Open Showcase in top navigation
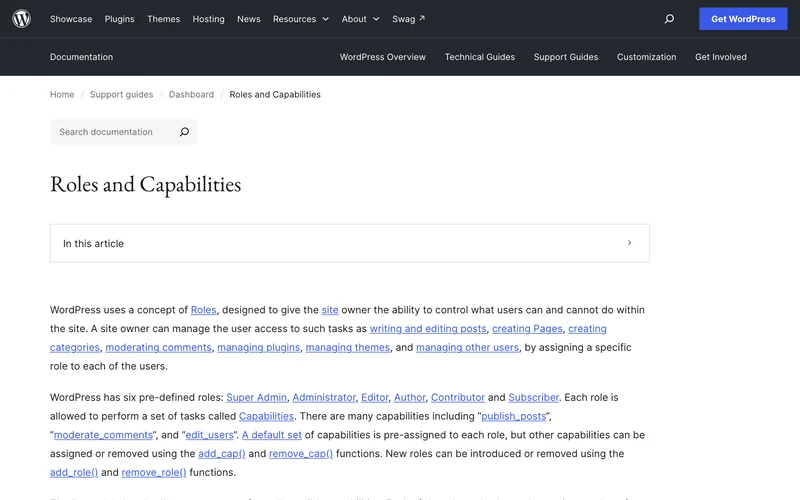 point(71,19)
